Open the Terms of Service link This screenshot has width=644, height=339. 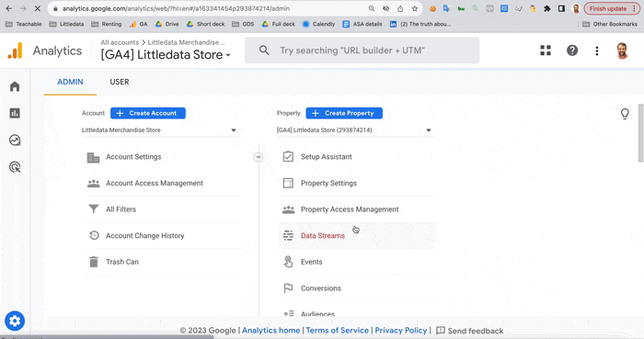(x=338, y=331)
